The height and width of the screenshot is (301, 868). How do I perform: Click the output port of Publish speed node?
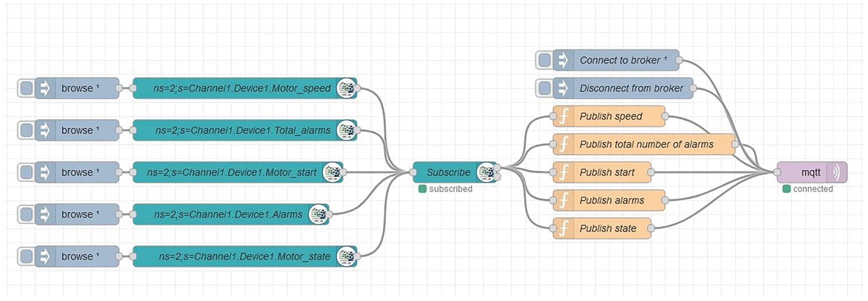coord(665,116)
